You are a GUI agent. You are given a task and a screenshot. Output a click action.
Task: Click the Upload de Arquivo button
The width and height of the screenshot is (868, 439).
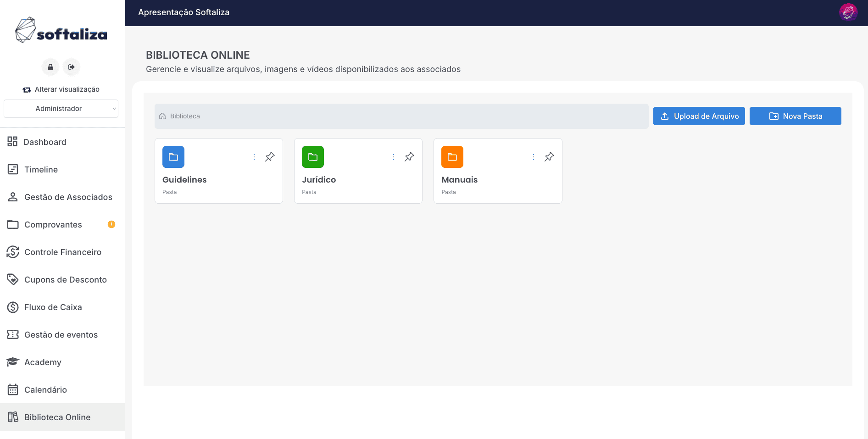[x=699, y=116]
